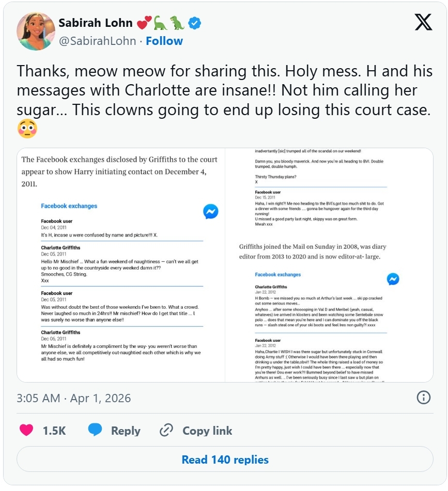The height and width of the screenshot is (491, 448).
Task: Open Sabirah Lohn's profile avatar
Action: [36, 31]
